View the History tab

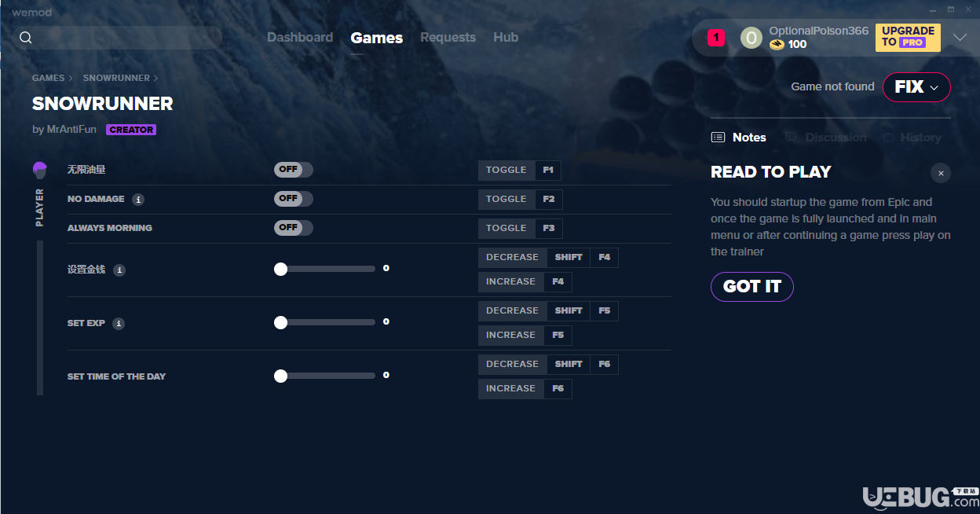pos(912,138)
